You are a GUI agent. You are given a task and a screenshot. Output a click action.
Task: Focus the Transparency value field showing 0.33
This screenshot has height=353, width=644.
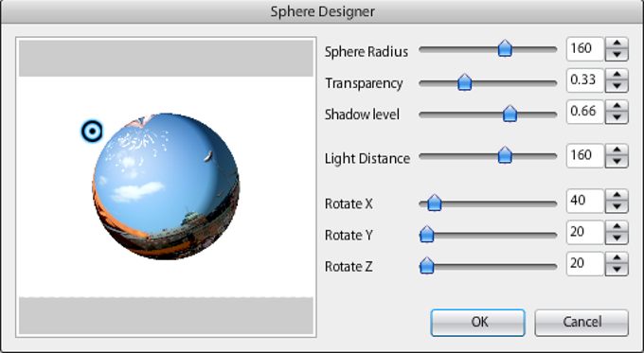click(x=585, y=80)
